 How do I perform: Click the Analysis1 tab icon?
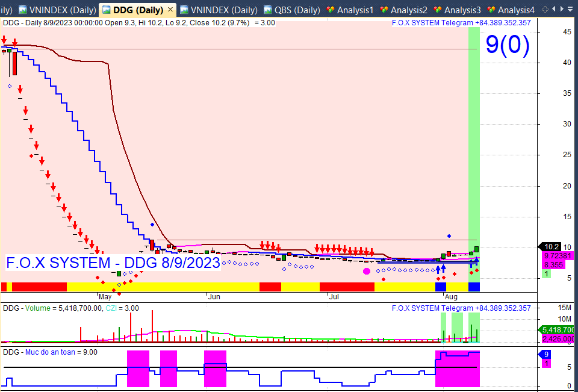point(331,10)
